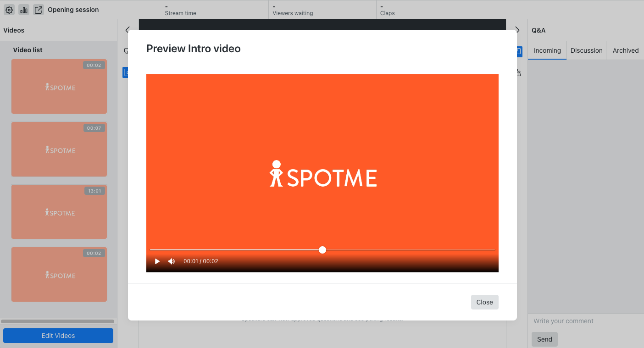644x348 pixels.
Task: Click the Edit Videos button
Action: coord(58,336)
